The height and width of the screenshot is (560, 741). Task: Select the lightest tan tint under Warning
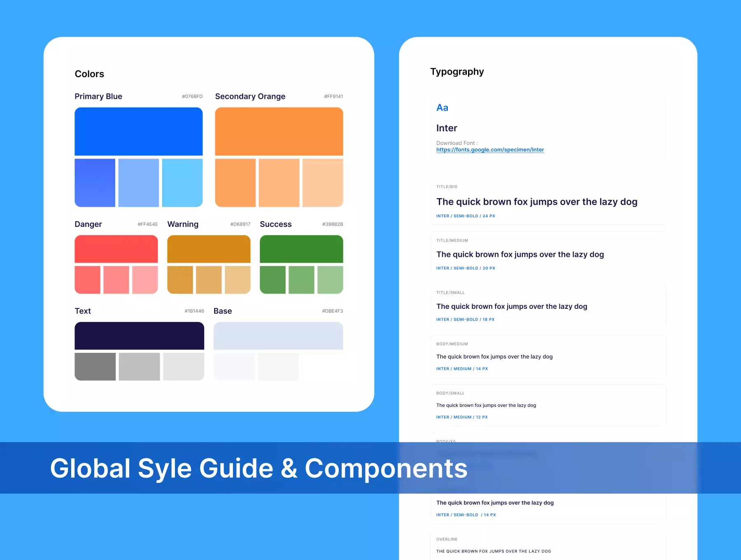238,280
